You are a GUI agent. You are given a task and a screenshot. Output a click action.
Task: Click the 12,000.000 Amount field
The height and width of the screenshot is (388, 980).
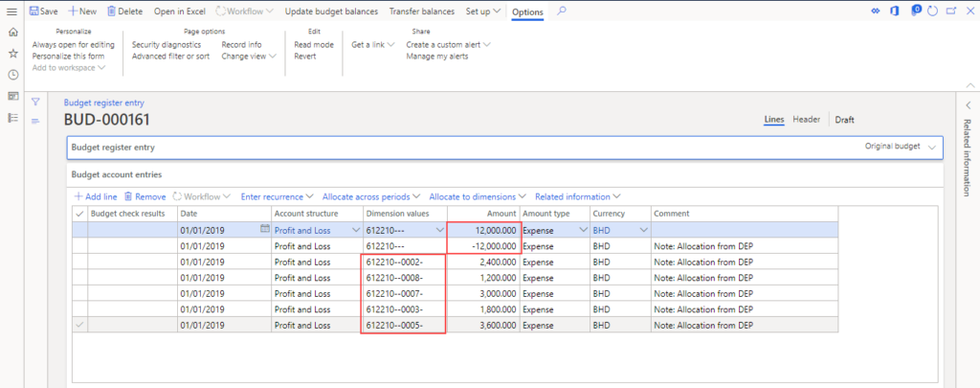483,230
